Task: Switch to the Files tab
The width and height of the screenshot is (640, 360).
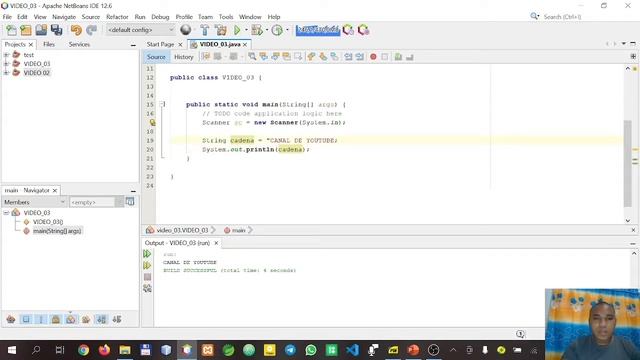Action: point(49,44)
